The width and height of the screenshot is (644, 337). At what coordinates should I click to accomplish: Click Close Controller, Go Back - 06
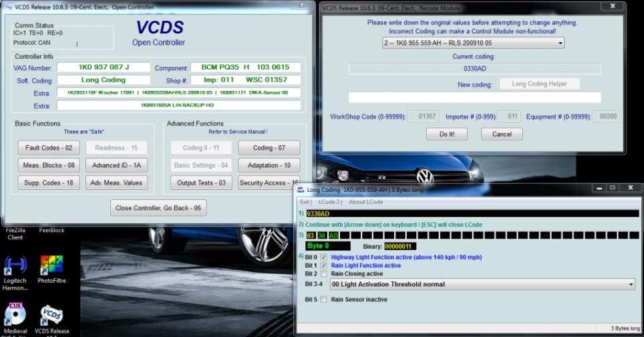click(158, 208)
